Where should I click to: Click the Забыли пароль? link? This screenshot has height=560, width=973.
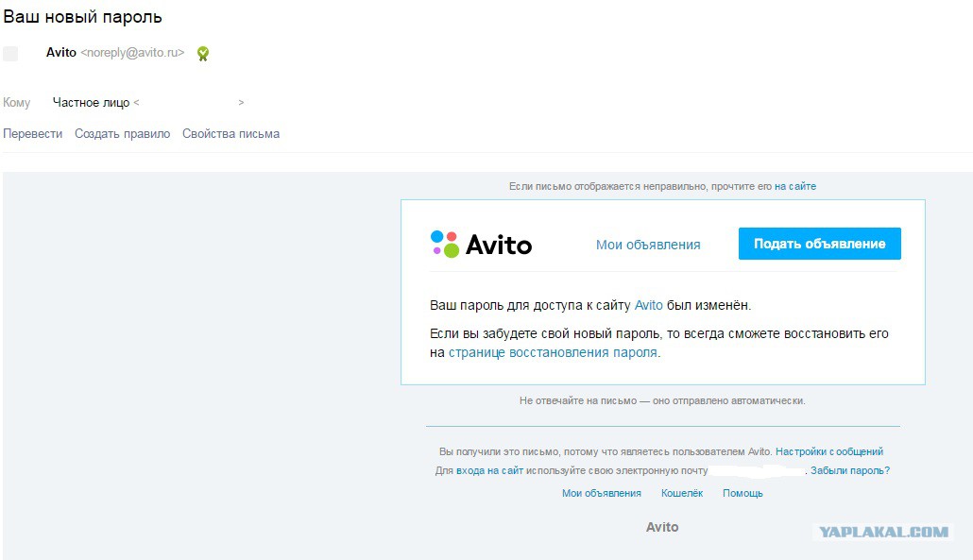[x=850, y=470]
